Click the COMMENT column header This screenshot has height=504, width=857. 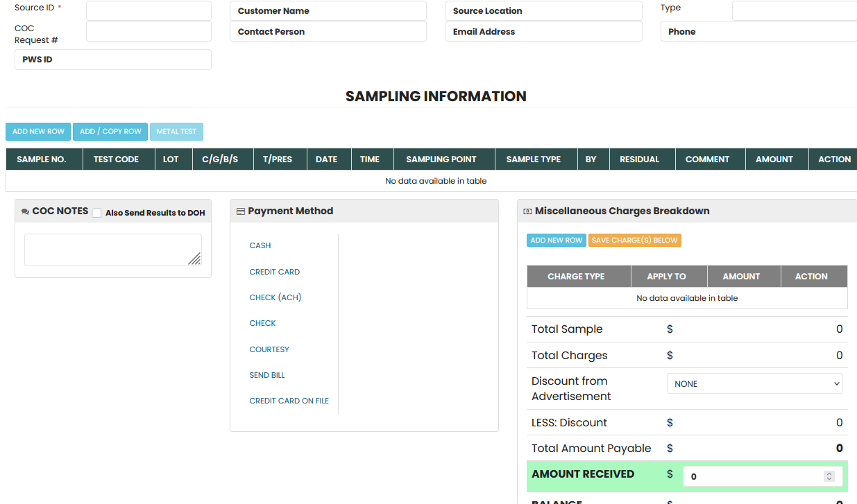(710, 159)
